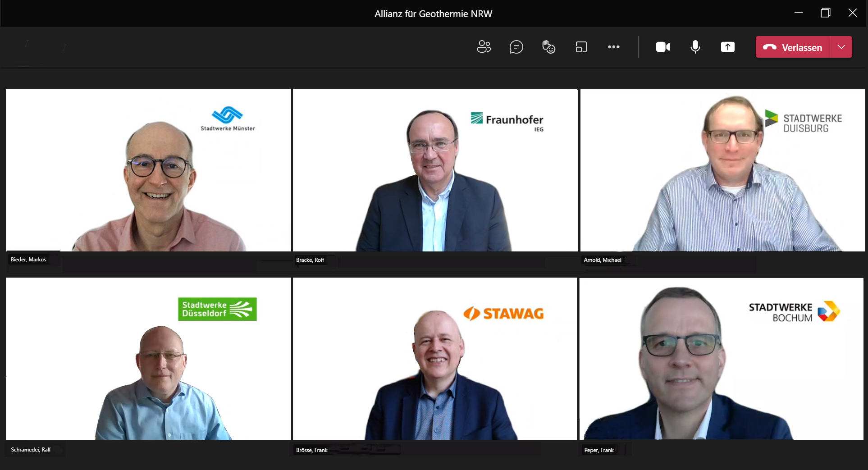Image resolution: width=868 pixels, height=470 pixels.
Task: Click the Schramedei, Ralf name label
Action: click(x=31, y=450)
